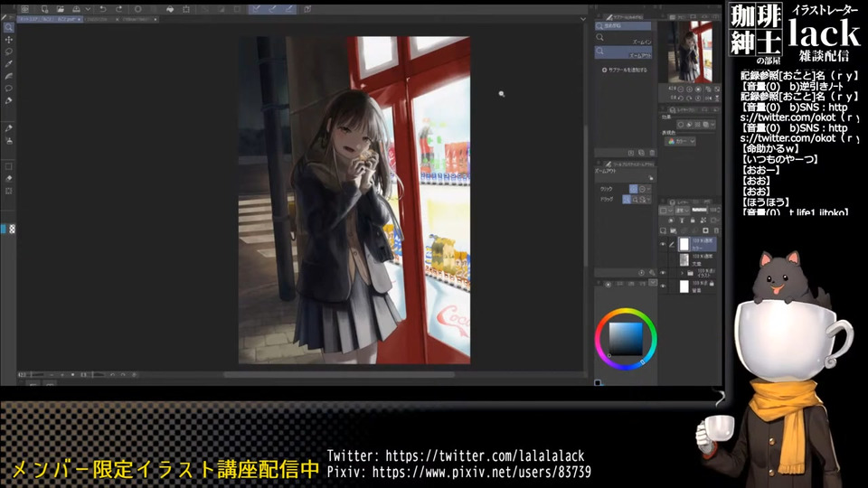868x488 pixels.
Task: Click on the layer opacity slider
Action: click(x=699, y=211)
